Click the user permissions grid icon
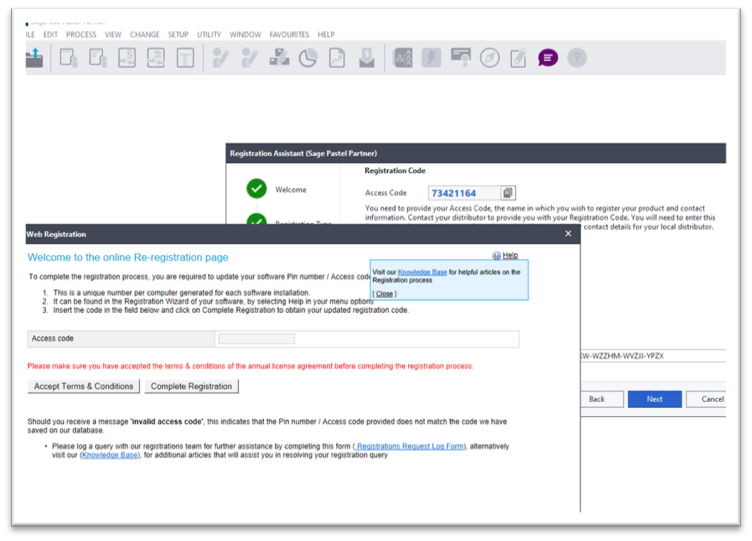Viewport: 752px width, 541px height. point(403,58)
